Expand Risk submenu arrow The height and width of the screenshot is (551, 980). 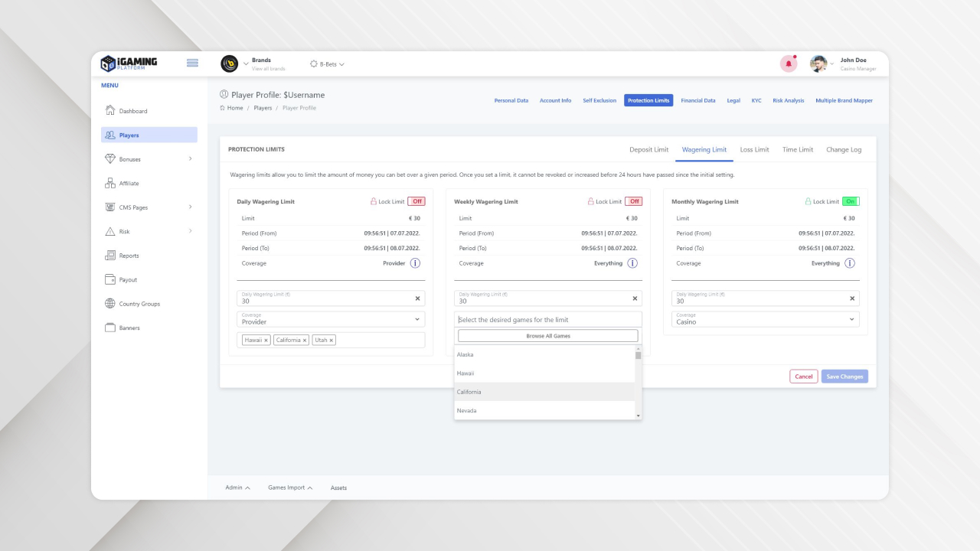click(190, 231)
